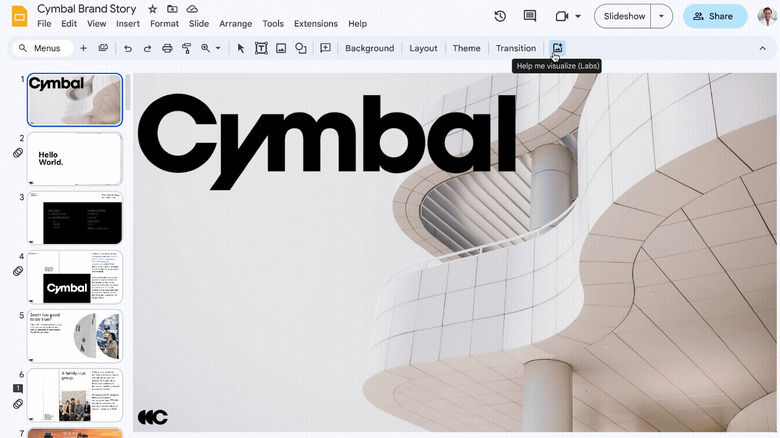
Task: Open comment badge on slide 6
Action: coord(18,388)
